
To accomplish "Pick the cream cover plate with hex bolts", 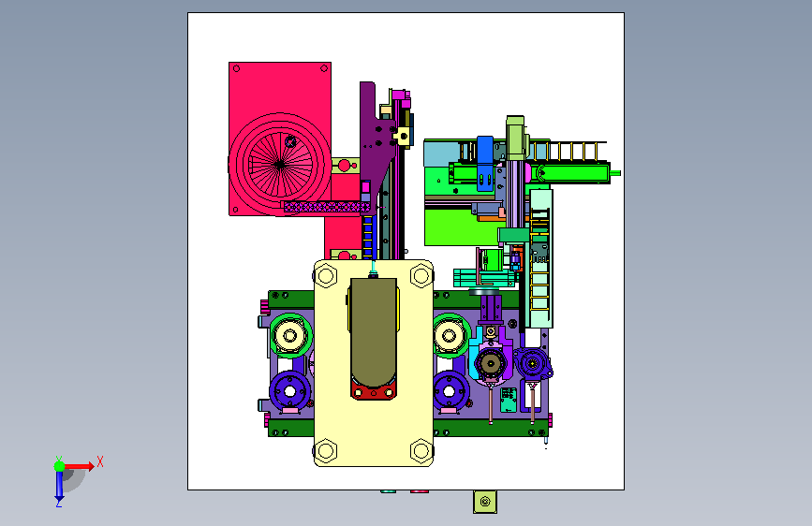I will (374, 363).
